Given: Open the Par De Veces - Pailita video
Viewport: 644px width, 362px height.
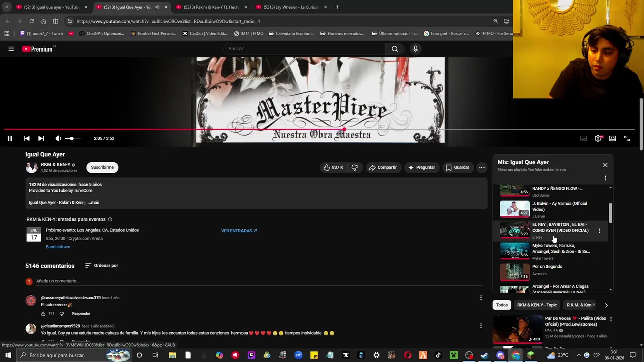Looking at the screenshot, I should 553,329.
